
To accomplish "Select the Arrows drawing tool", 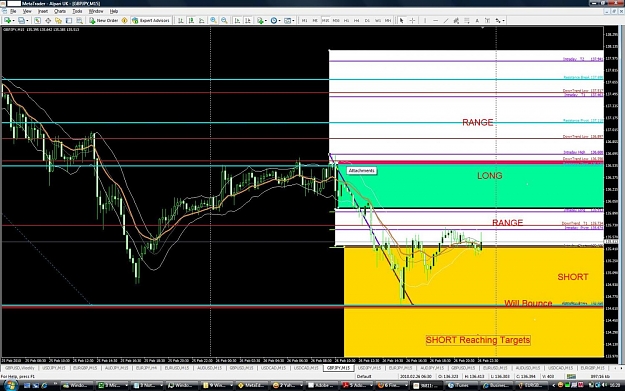I will pos(498,20).
